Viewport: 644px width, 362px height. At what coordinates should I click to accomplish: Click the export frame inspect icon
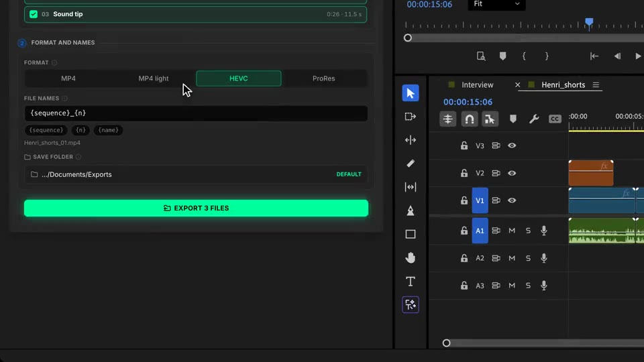[x=481, y=56]
